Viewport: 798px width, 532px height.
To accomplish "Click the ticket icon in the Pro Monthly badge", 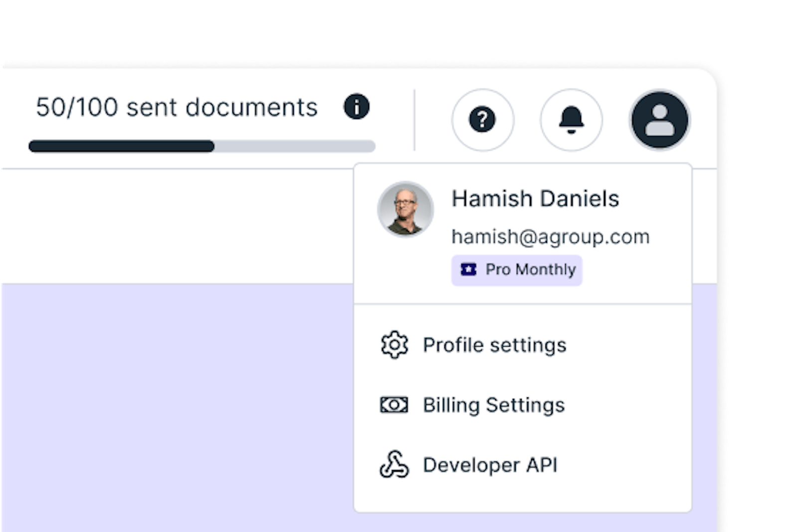I will (468, 270).
